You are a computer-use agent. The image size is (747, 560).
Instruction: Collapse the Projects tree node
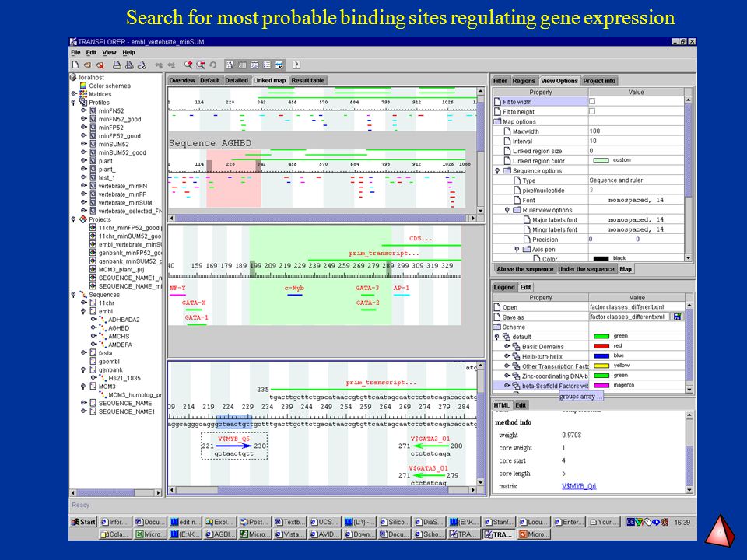[74, 219]
